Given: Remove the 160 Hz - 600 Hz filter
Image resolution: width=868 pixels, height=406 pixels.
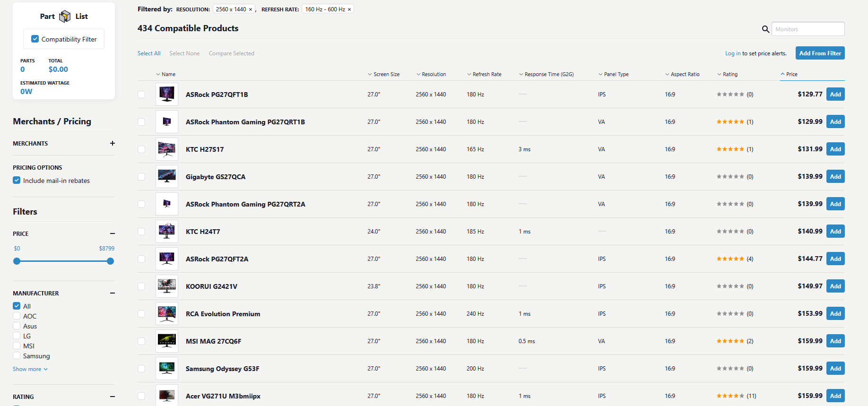Looking at the screenshot, I should tap(349, 9).
